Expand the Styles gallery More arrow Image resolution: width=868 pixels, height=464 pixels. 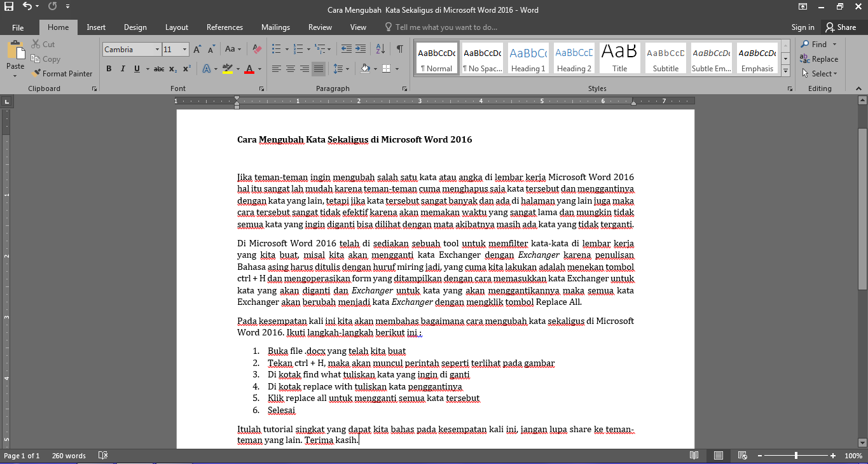point(786,71)
